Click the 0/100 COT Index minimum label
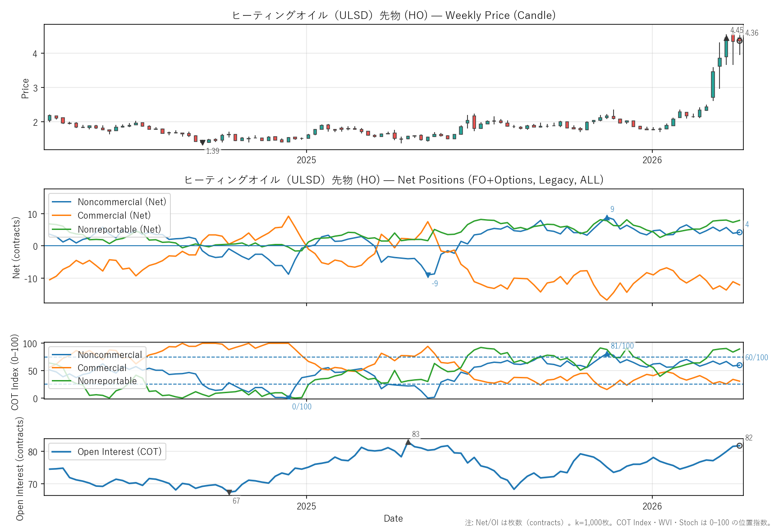Viewport: 779px width, 532px height. (302, 407)
